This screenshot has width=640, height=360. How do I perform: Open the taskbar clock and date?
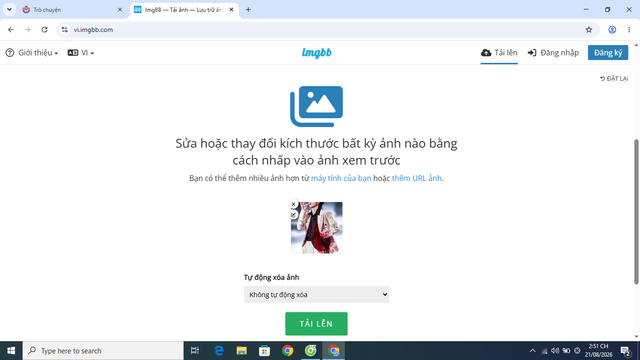click(599, 351)
